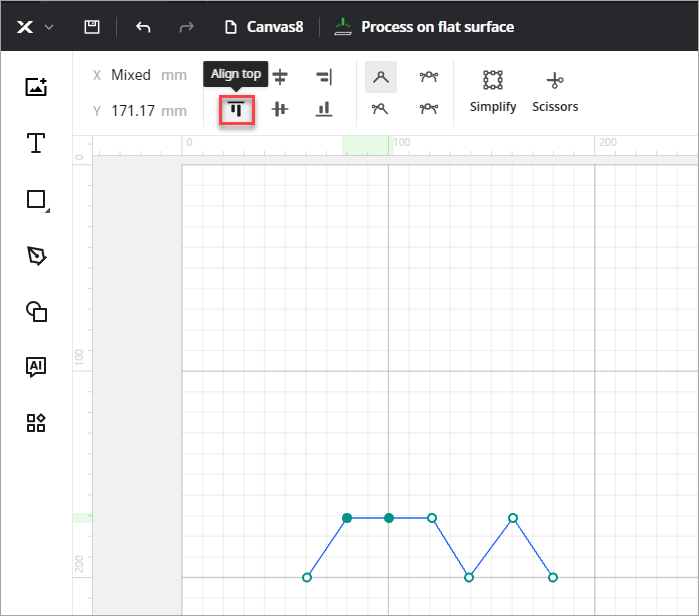Image resolution: width=699 pixels, height=616 pixels.
Task: Click the Align top button
Action: pos(237,110)
